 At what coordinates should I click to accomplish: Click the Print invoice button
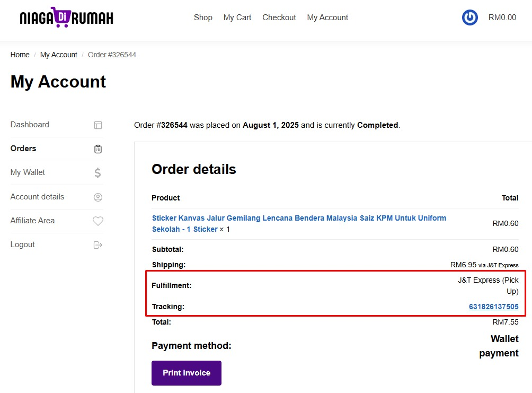(x=187, y=373)
